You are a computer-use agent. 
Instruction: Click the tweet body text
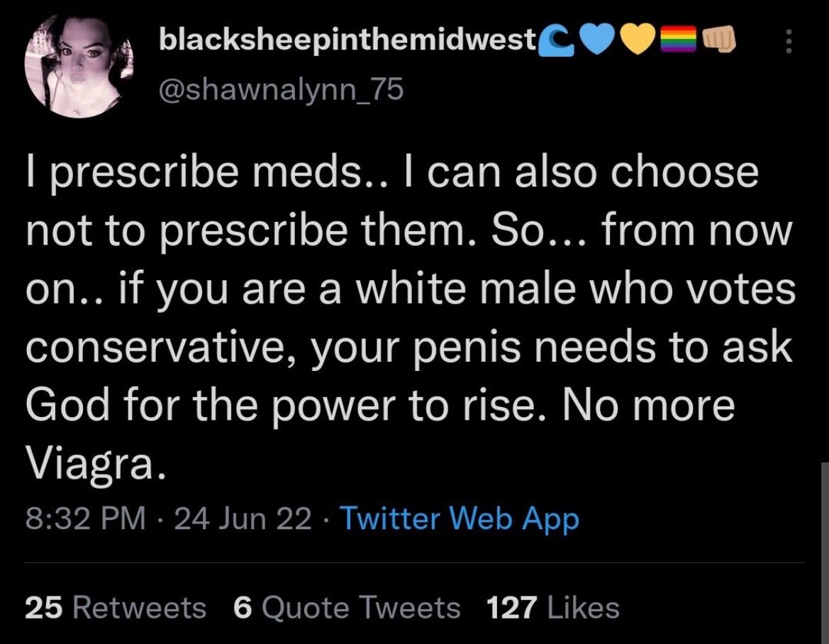pos(411,318)
